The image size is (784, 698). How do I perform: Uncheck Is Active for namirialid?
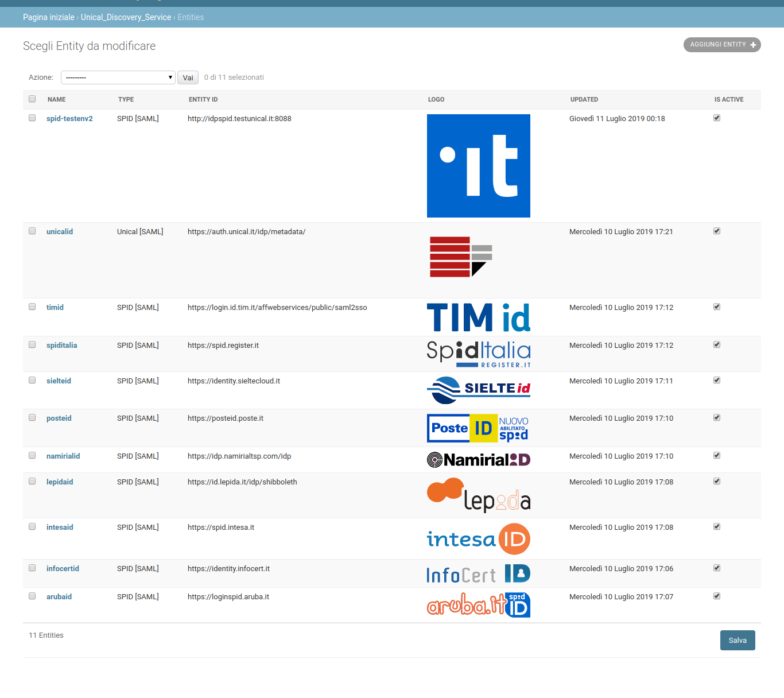point(717,455)
